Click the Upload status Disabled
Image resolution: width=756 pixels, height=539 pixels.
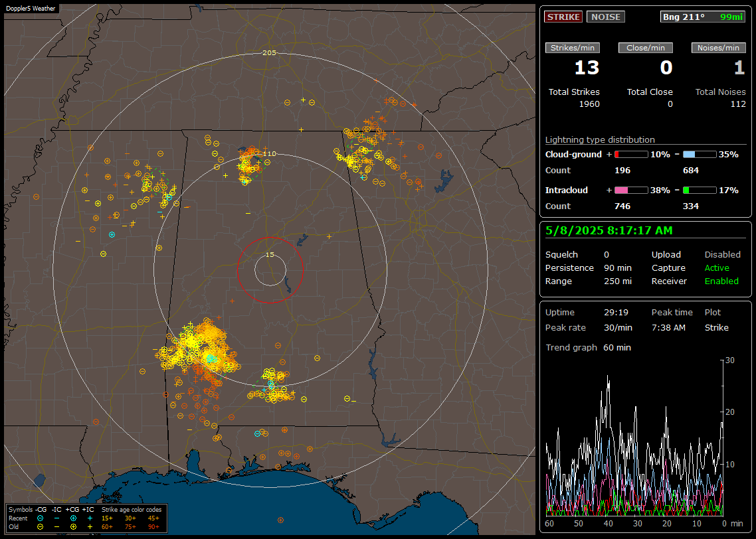tap(722, 255)
